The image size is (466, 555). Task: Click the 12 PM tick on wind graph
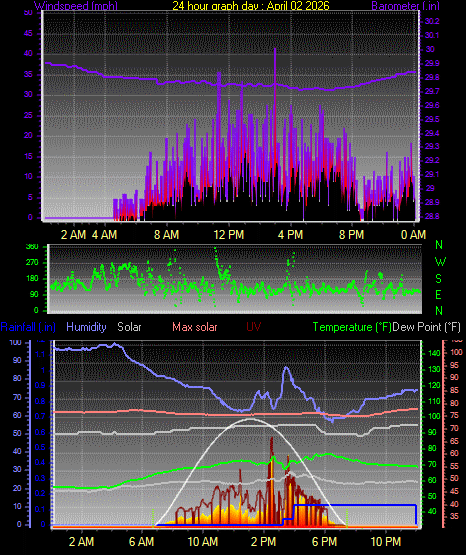click(x=229, y=234)
